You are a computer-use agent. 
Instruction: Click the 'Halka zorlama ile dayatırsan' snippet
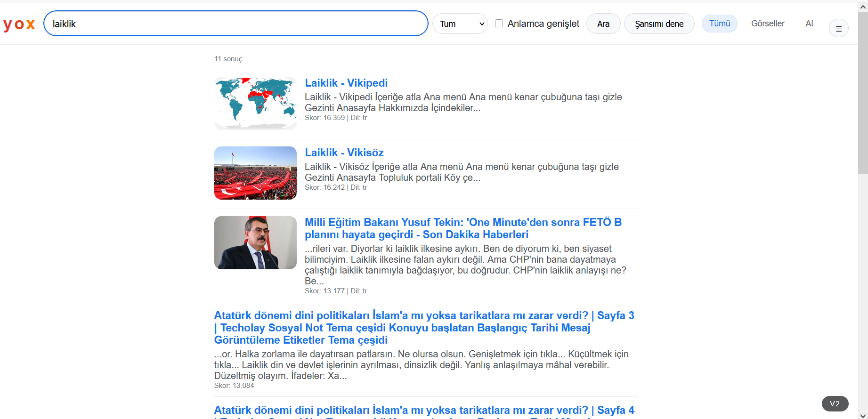[422, 365]
